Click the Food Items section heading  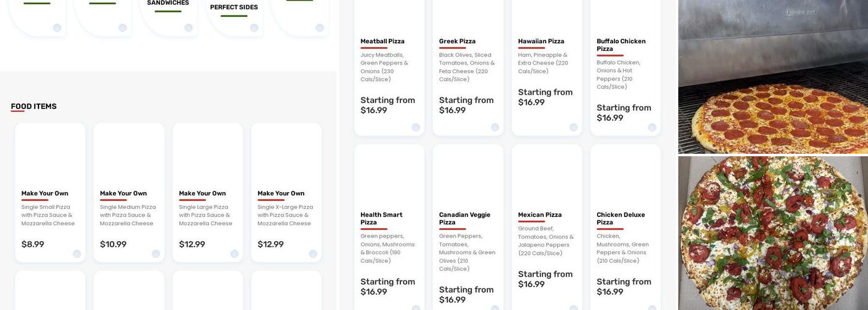coord(33,107)
